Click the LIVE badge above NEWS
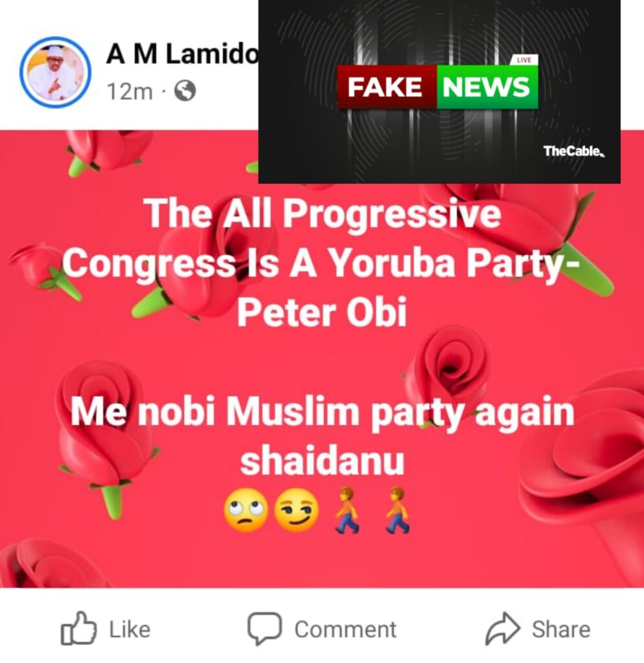Screen dimensions: 644x663 pyautogui.click(x=524, y=60)
